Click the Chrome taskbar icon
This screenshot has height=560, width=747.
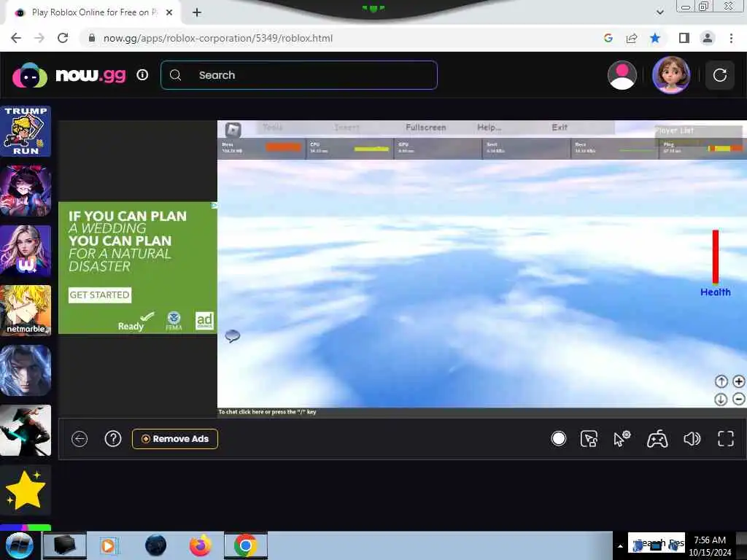pyautogui.click(x=246, y=545)
